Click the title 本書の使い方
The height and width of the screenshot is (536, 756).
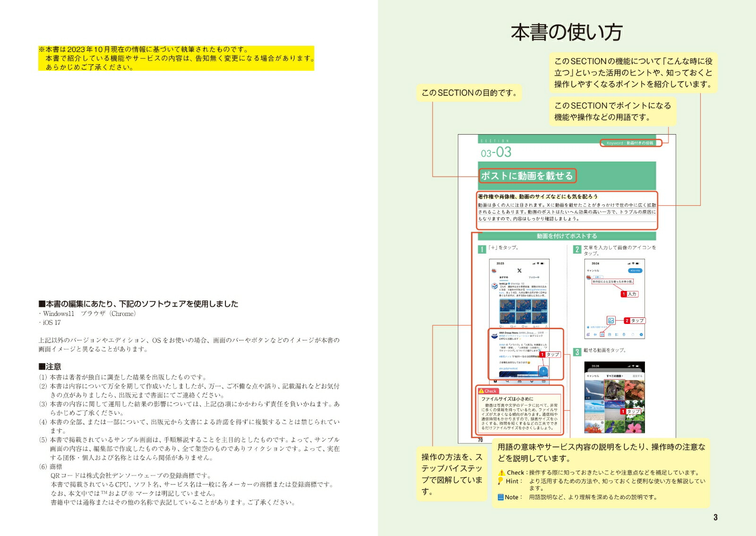coord(567,32)
